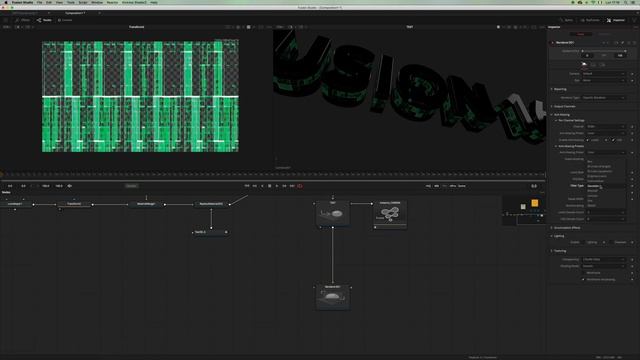
Task: Choose Mitchell from filter type list
Action: (x=606, y=191)
